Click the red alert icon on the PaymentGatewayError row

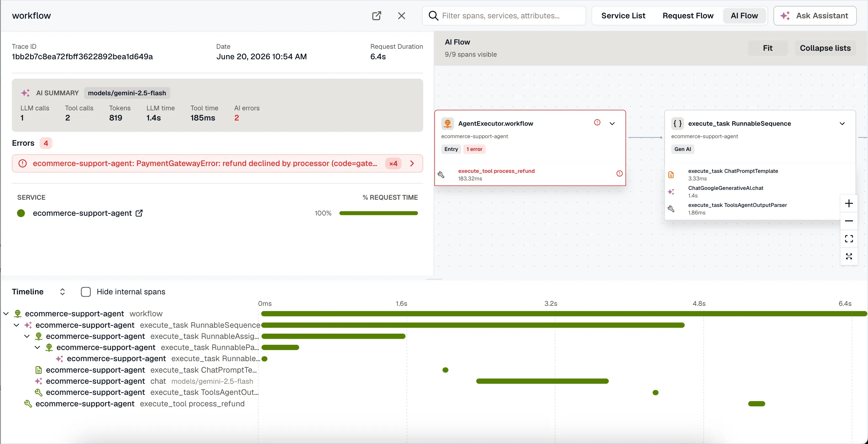[22, 163]
